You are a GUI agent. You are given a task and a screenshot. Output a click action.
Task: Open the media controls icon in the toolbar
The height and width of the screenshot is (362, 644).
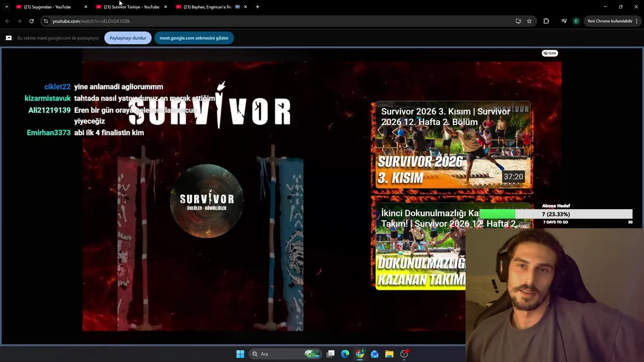(564, 21)
